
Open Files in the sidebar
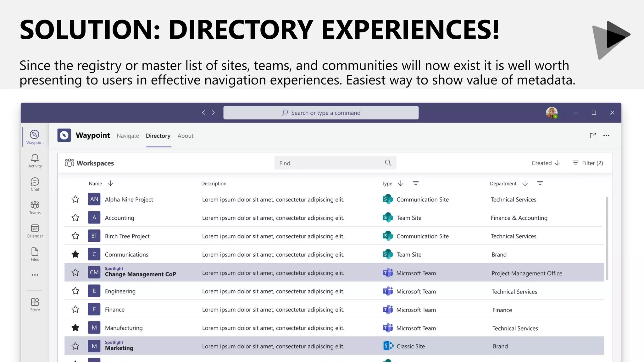tap(35, 254)
